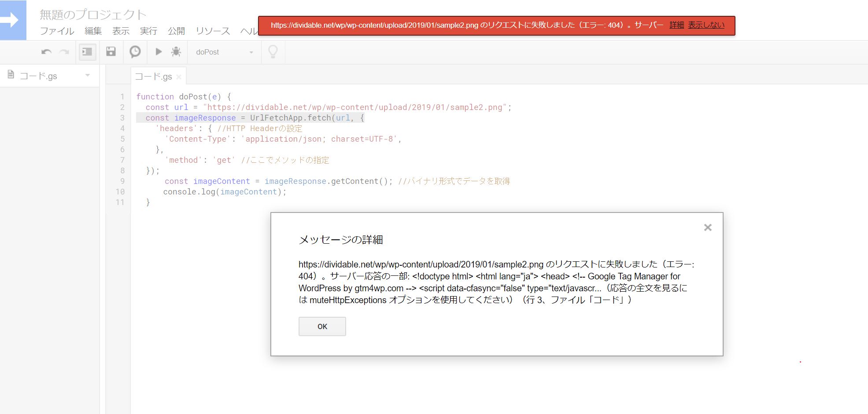Select the indent/format code icon
The width and height of the screenshot is (868, 414).
tap(86, 51)
